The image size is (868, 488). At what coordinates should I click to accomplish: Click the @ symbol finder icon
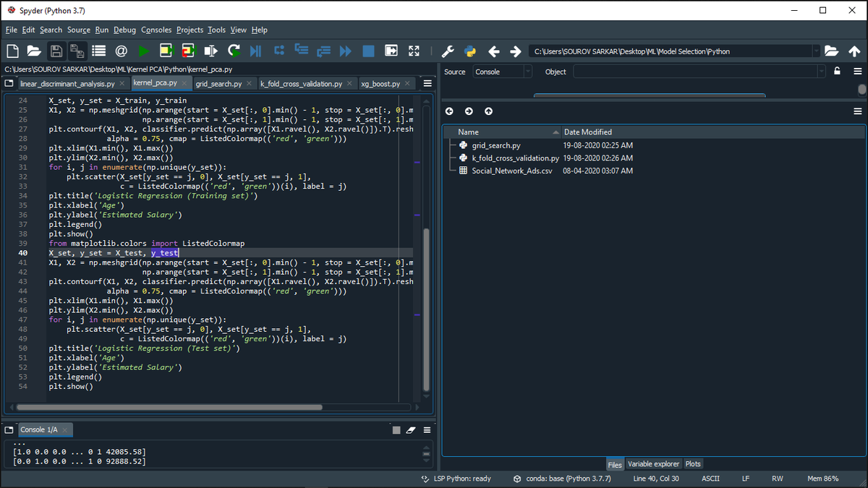click(121, 51)
